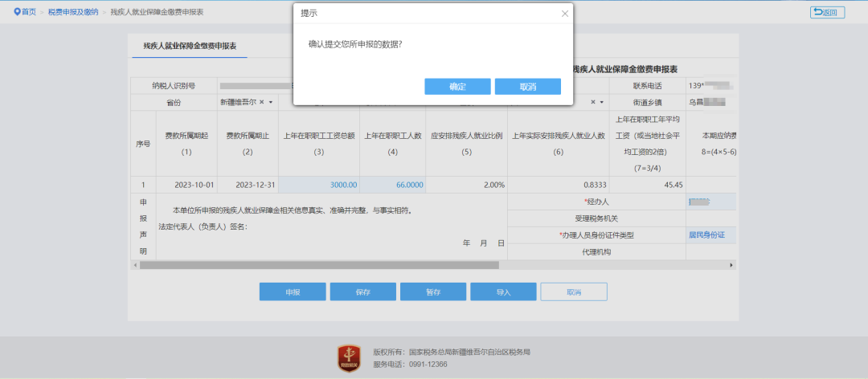This screenshot has width=868, height=379.
Task: Edit the 3000.00 wage total field
Action: tap(319, 185)
